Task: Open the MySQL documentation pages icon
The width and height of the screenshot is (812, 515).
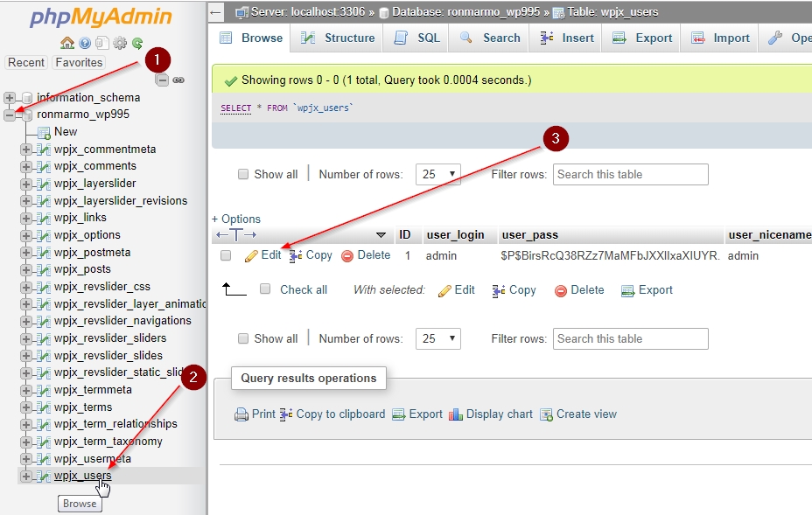Action: pyautogui.click(x=102, y=43)
